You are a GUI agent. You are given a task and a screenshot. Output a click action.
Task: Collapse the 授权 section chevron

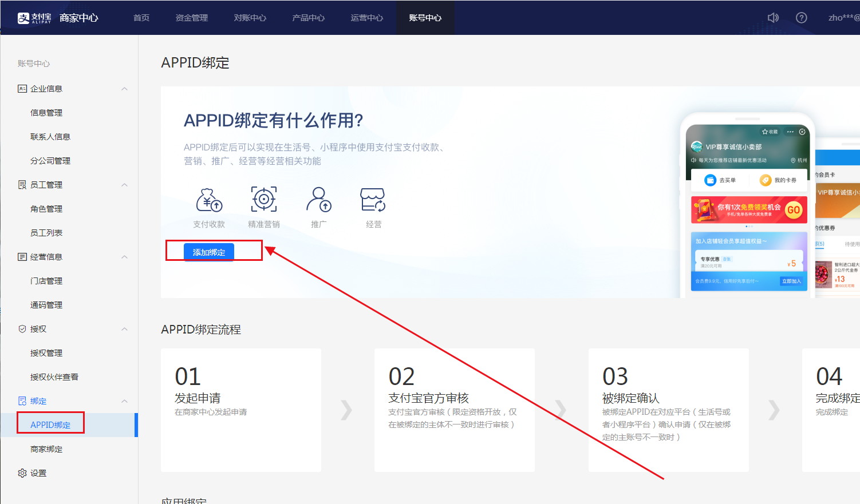pyautogui.click(x=124, y=329)
